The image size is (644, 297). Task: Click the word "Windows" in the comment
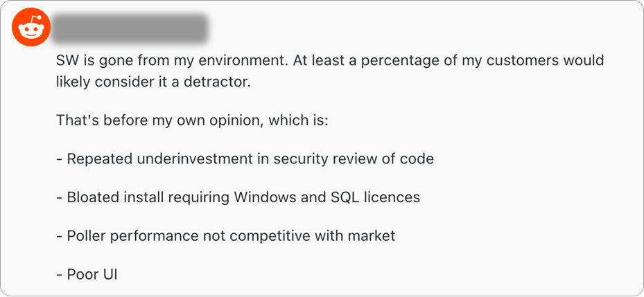pyautogui.click(x=265, y=197)
